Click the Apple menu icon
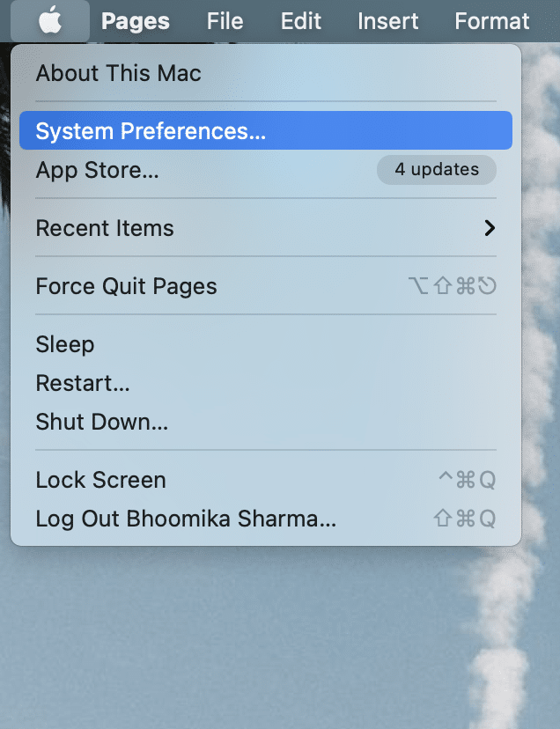560x729 pixels. click(49, 21)
